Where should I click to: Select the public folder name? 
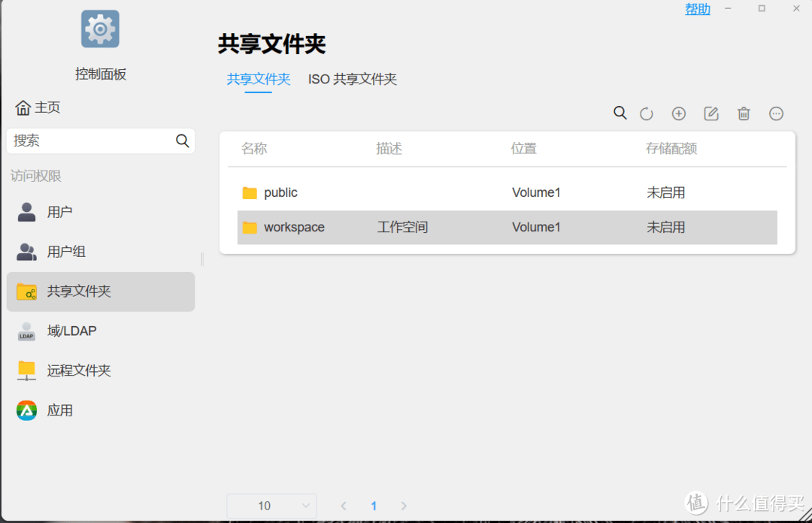click(x=280, y=192)
